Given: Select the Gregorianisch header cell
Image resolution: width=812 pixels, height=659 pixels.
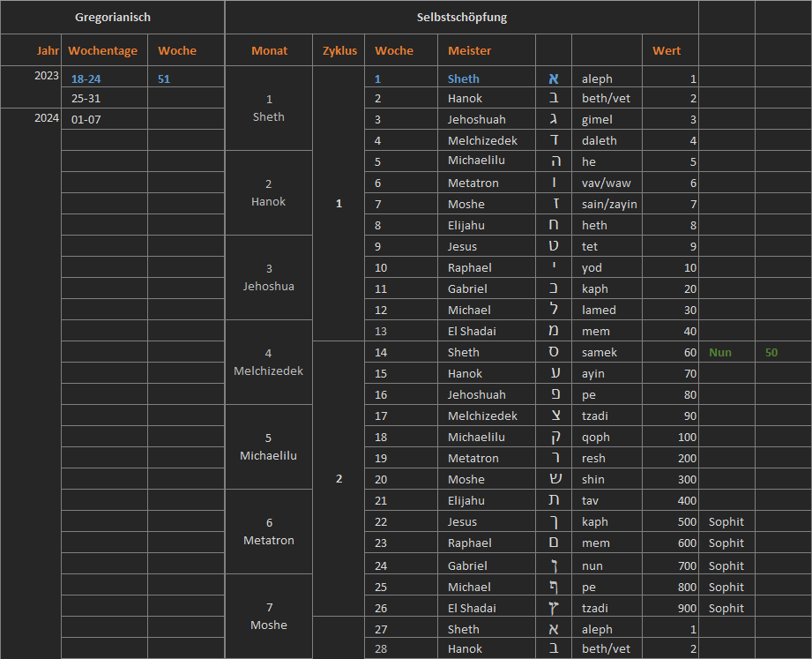Looking at the screenshot, I should [x=112, y=17].
